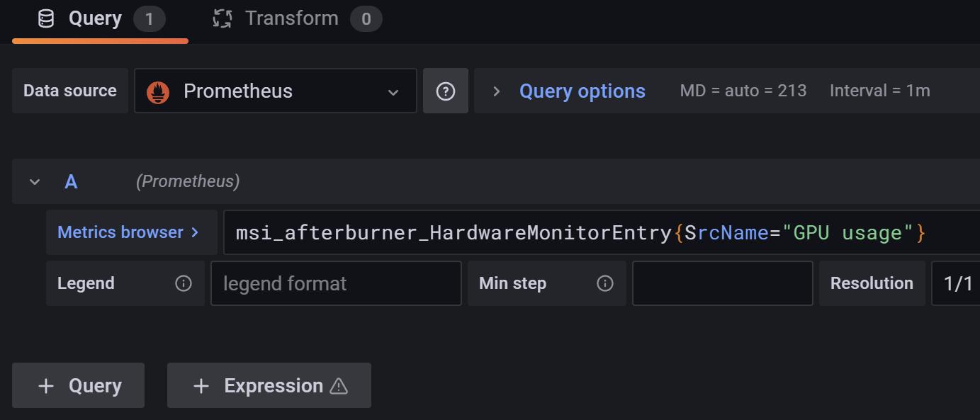Viewport: 980px width, 420px height.
Task: Open the Metrics browser
Action: click(132, 232)
